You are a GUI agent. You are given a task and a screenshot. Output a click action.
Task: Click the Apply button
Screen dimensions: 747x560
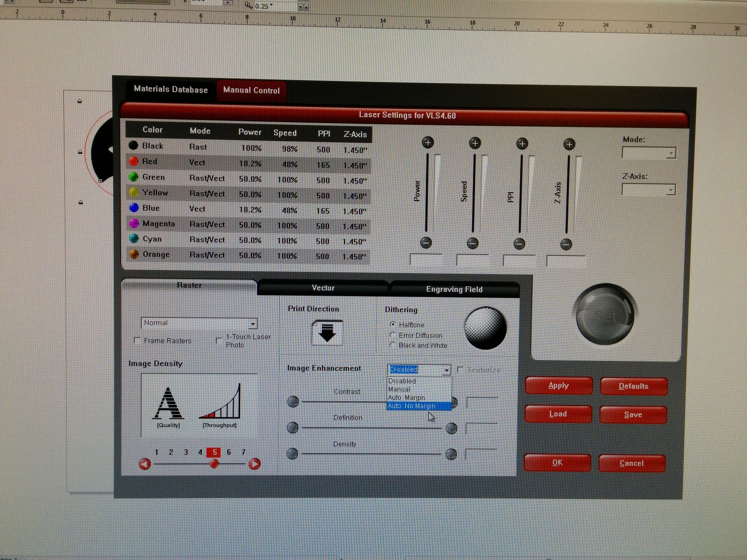coord(559,385)
